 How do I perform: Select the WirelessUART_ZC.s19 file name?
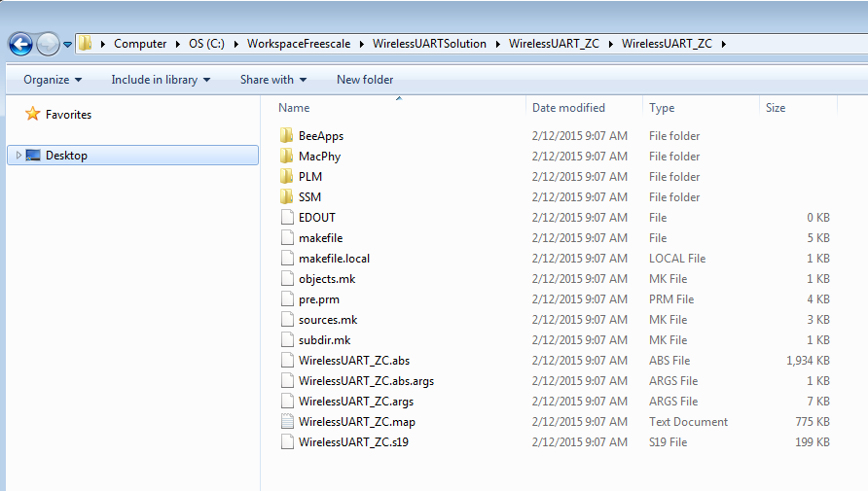tap(353, 443)
